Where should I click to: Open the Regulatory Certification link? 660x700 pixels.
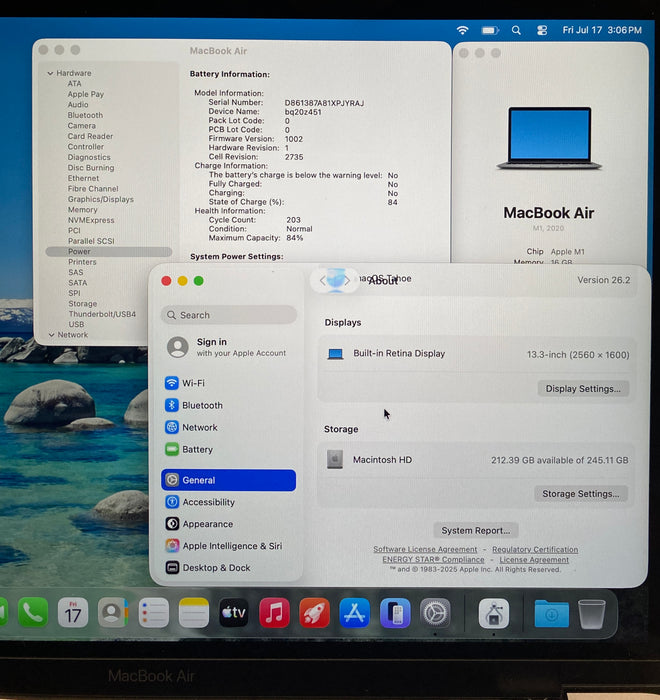tap(535, 549)
